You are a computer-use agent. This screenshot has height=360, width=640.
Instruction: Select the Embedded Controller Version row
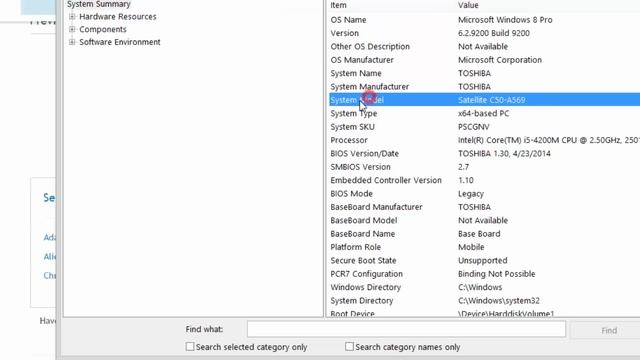point(484,180)
